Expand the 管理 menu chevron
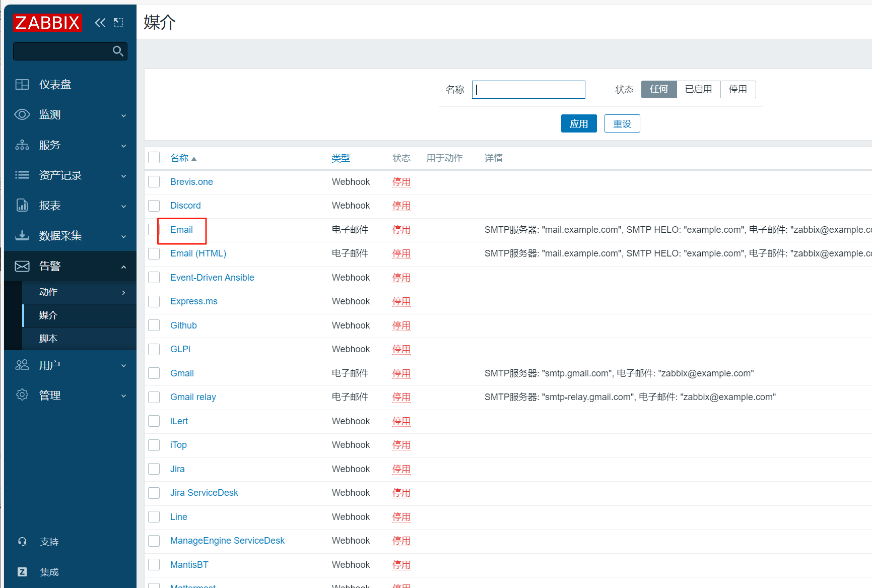The image size is (872, 588). (x=124, y=396)
